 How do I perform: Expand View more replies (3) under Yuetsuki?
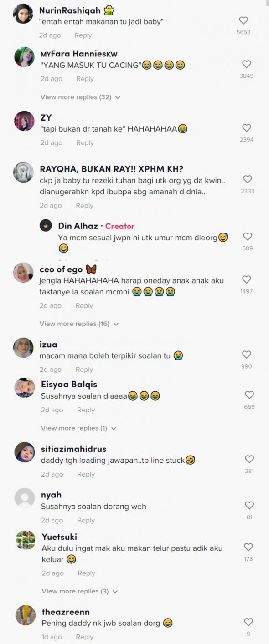(x=80, y=591)
